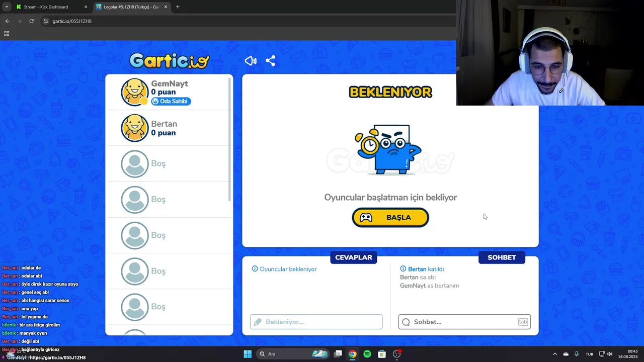
Task: Open Microsoft Store from the taskbar
Action: (x=382, y=354)
